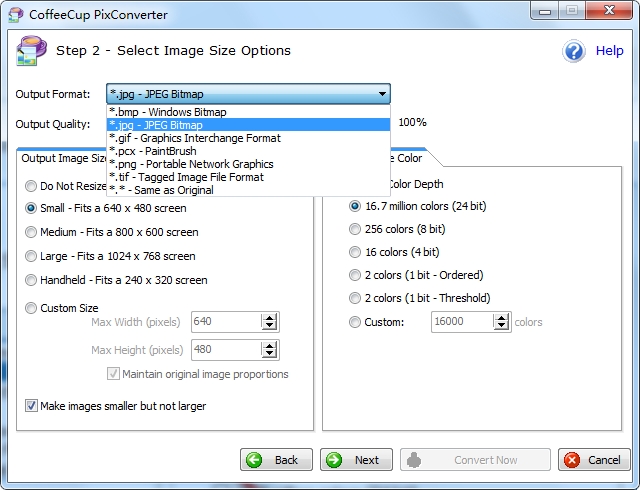Screen dimensions: 640x490
Task: Select 256 colors (8 bit) option
Action: [355, 229]
